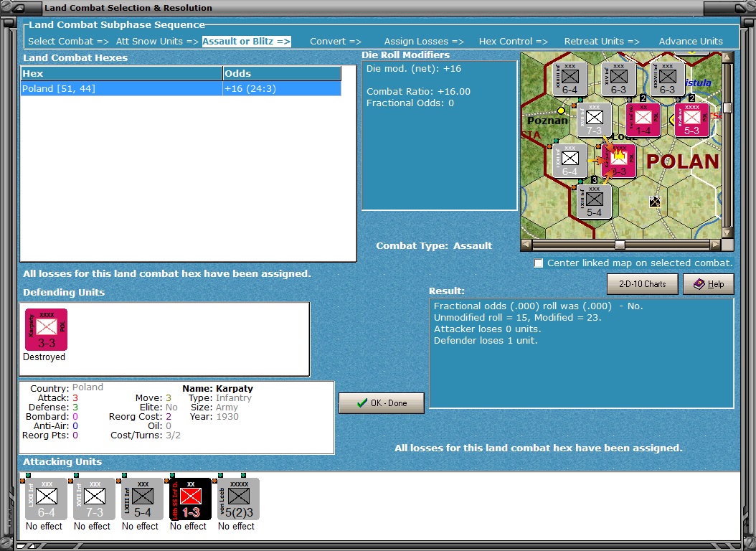The width and height of the screenshot is (756, 551).
Task: Click 'Unmodified roll = 15, Modified = 23.' line
Action: [517, 317]
